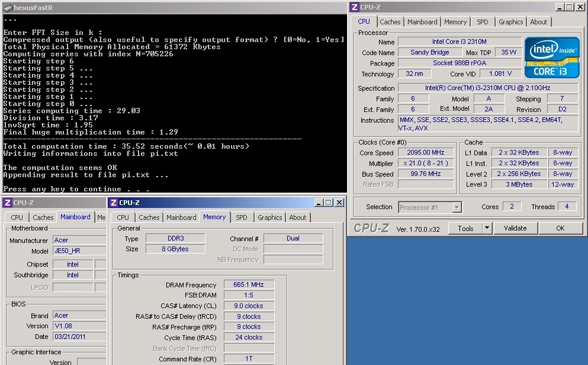588x365 pixels.
Task: Open the Tools button
Action: point(465,229)
